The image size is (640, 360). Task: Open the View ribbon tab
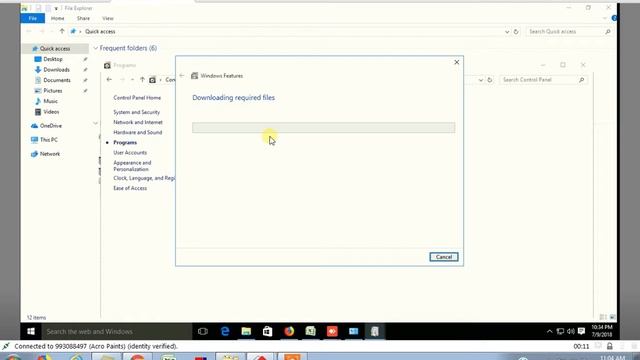pos(108,18)
